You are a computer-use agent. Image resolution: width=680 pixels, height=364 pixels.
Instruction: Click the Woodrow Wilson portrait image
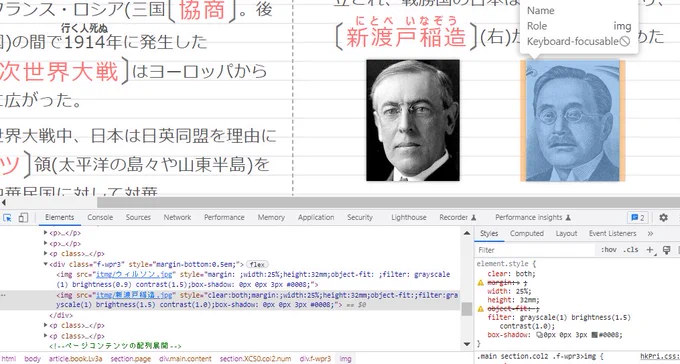413,120
